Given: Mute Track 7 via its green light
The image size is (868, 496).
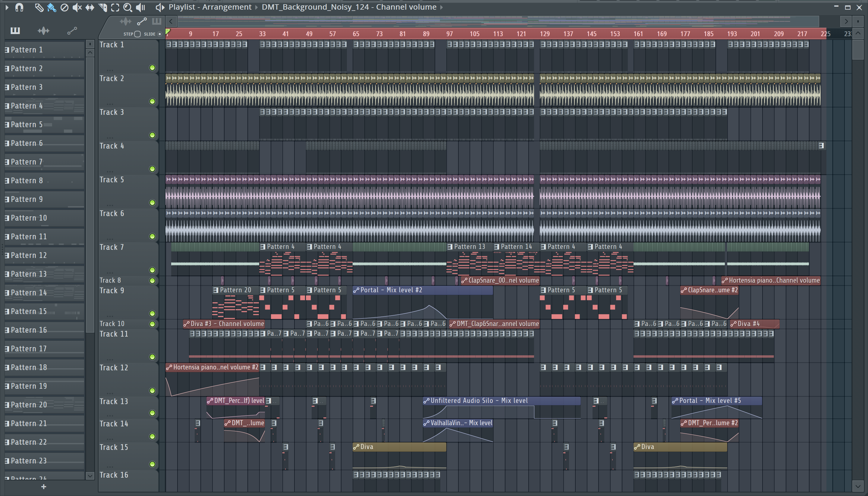Looking at the screenshot, I should [152, 270].
